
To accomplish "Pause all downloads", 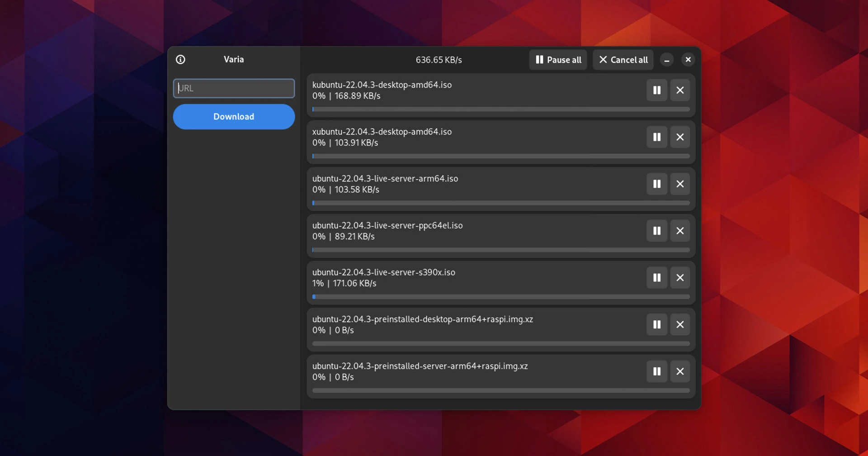I will [558, 60].
